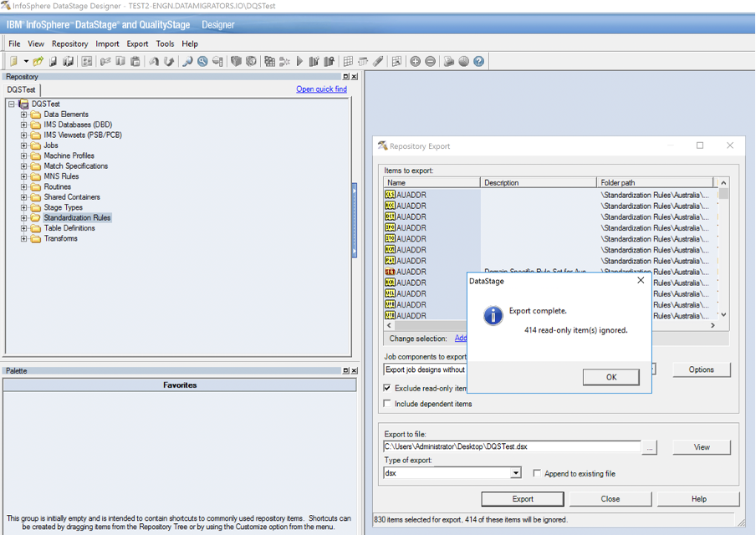Click the Export to file path field

pos(512,446)
